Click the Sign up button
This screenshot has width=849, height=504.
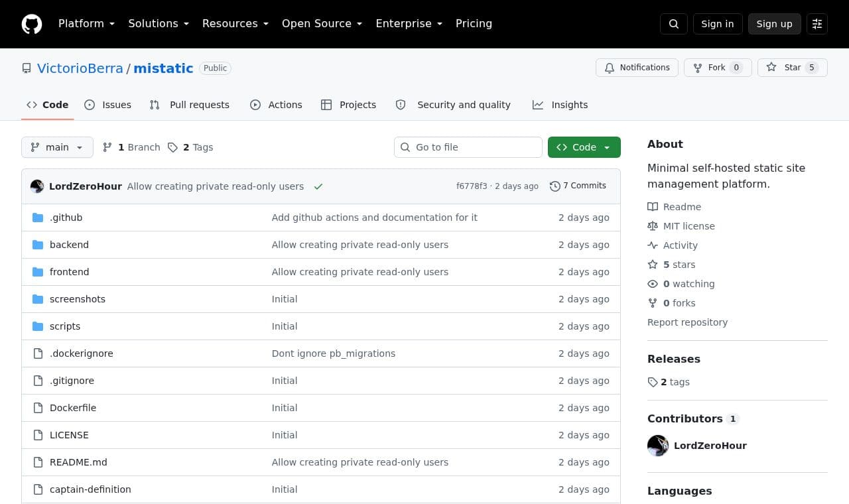(x=775, y=24)
